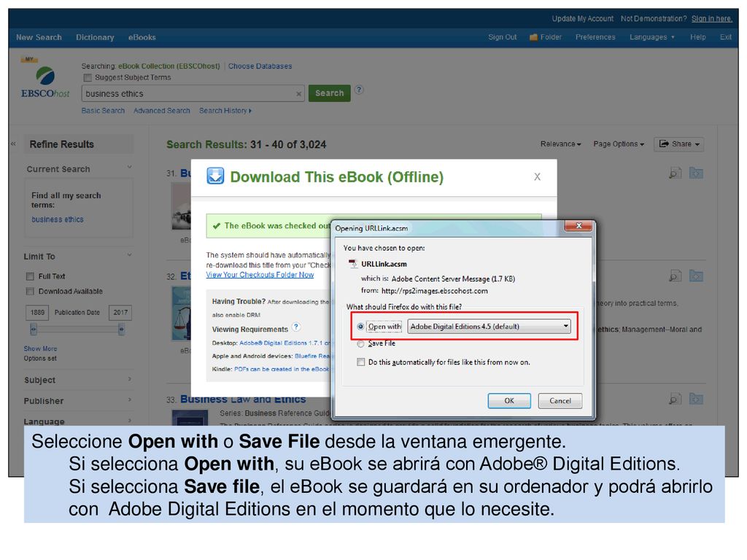
Task: Click Sign Out
Action: tap(502, 37)
